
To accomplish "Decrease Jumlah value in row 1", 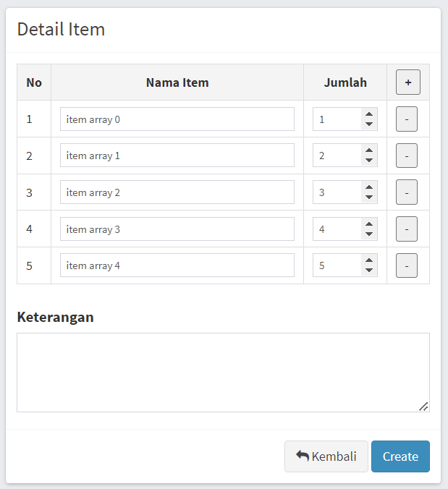I will [369, 124].
